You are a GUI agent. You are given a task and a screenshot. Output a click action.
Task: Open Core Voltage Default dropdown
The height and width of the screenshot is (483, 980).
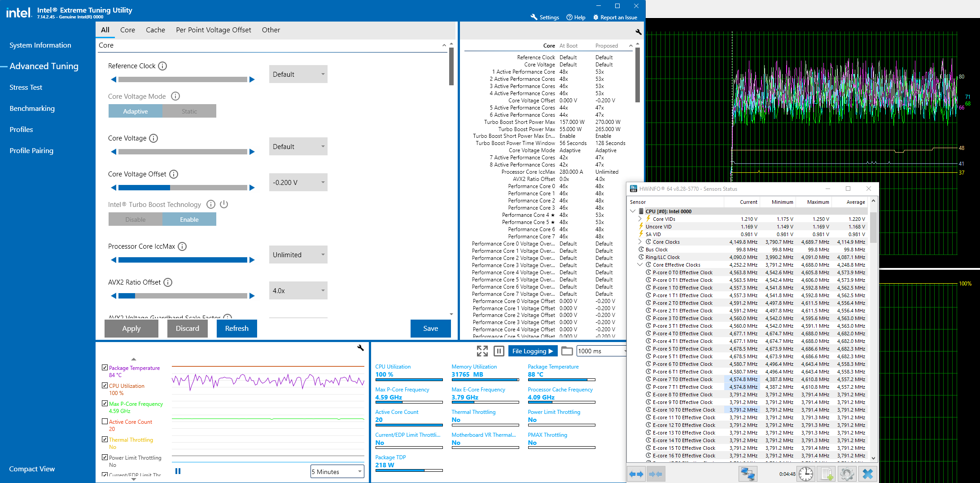pos(298,147)
